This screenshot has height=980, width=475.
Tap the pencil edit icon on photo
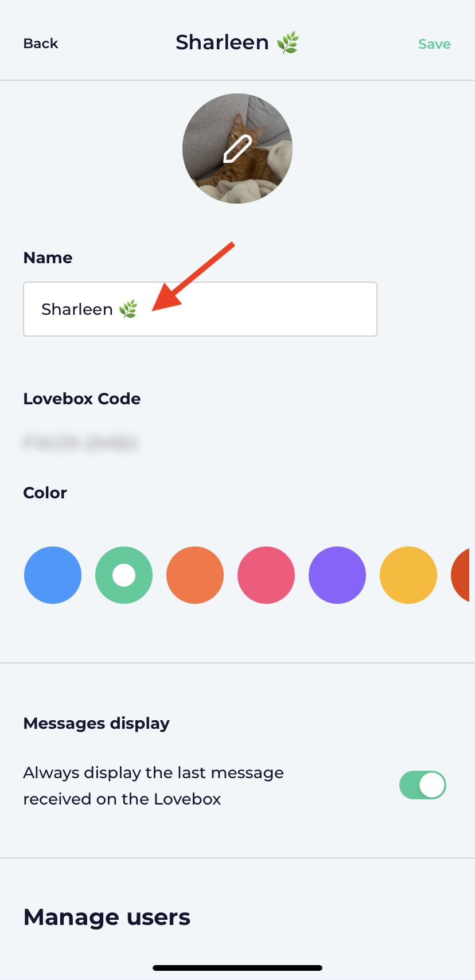pyautogui.click(x=237, y=149)
